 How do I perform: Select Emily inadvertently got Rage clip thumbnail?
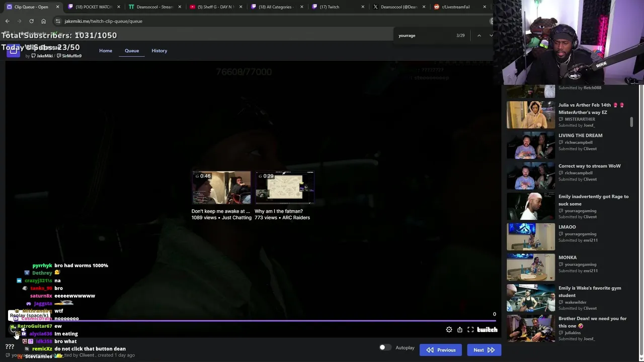point(530,206)
